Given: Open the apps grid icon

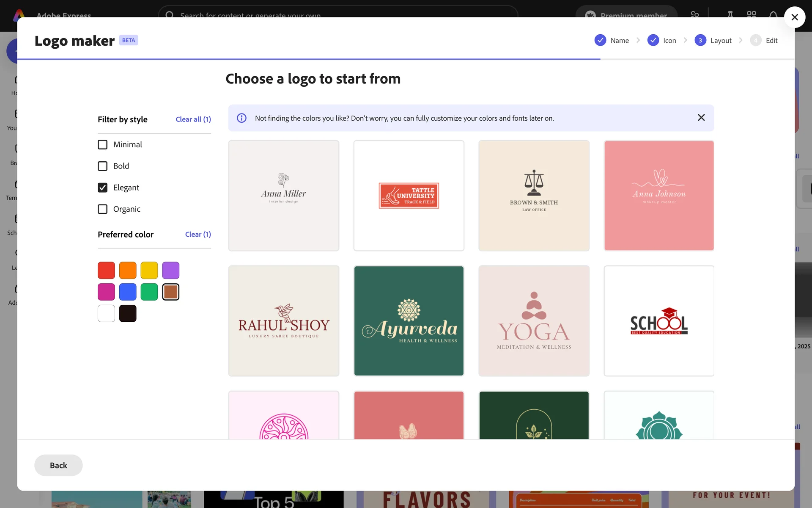Looking at the screenshot, I should pyautogui.click(x=751, y=15).
